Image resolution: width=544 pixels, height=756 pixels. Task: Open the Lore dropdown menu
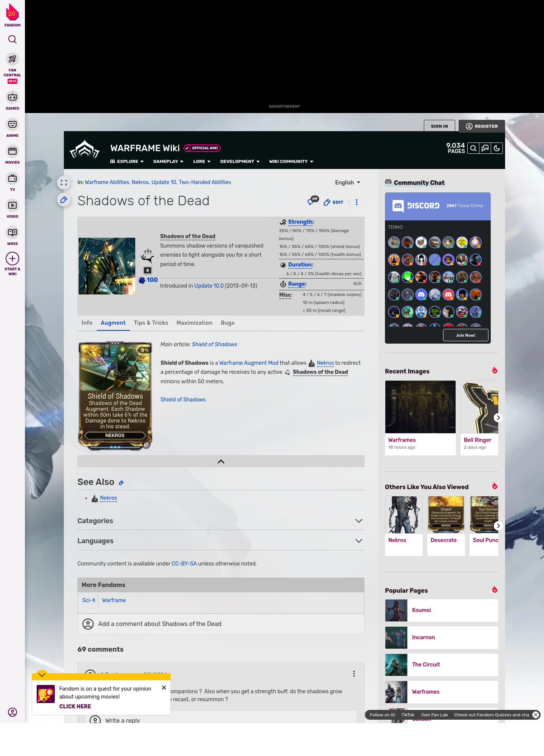tap(202, 161)
